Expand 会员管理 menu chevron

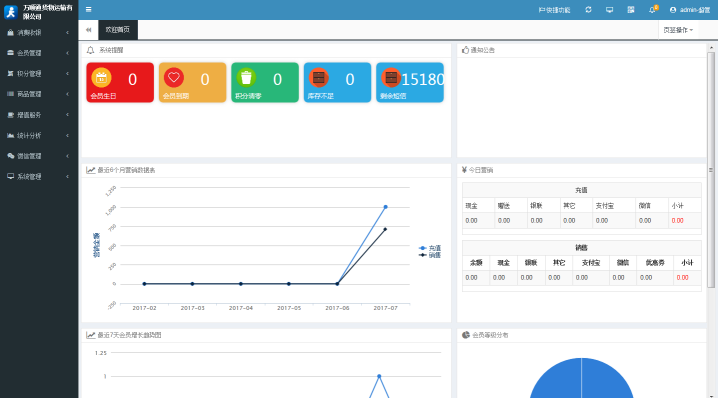[67, 53]
